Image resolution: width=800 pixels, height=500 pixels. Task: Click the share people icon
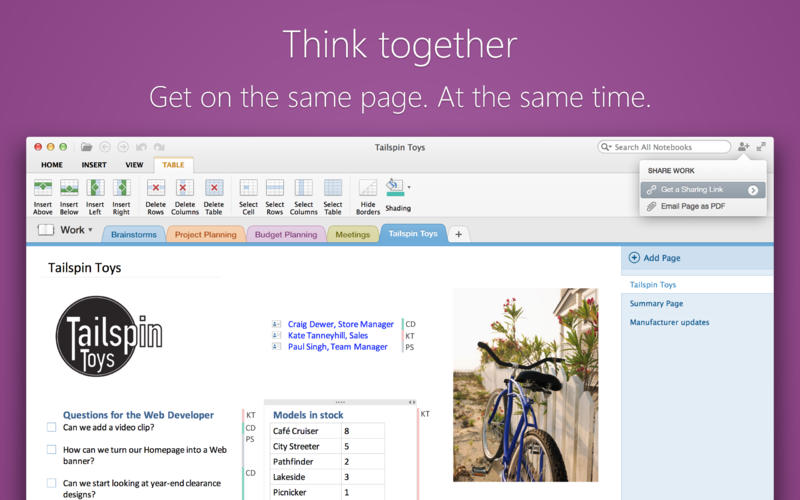[x=743, y=147]
